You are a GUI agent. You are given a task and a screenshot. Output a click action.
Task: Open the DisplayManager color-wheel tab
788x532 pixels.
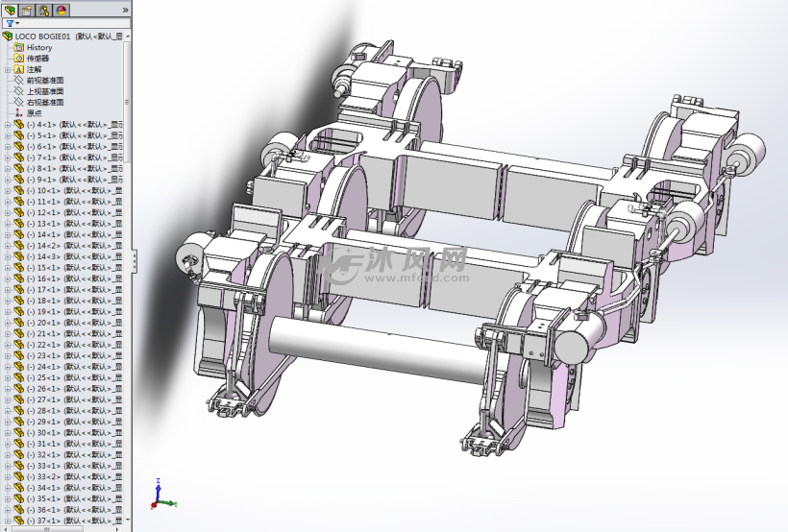[x=62, y=9]
